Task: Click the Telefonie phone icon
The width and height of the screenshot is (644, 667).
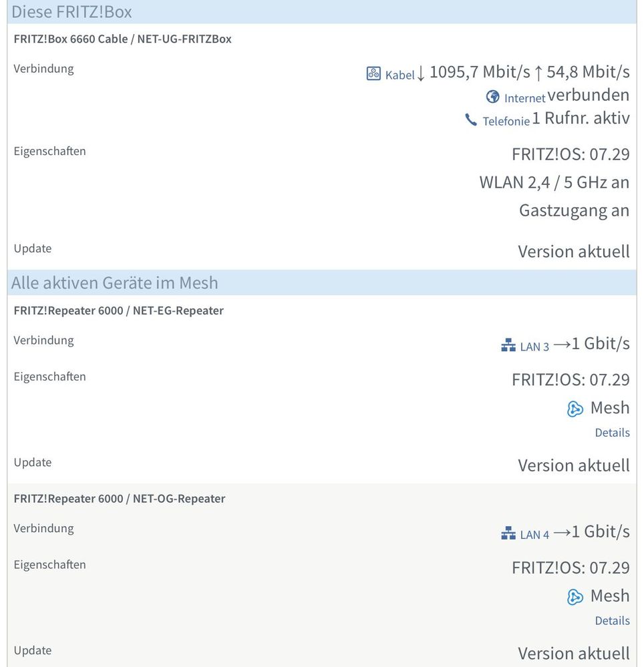Action: pos(472,120)
